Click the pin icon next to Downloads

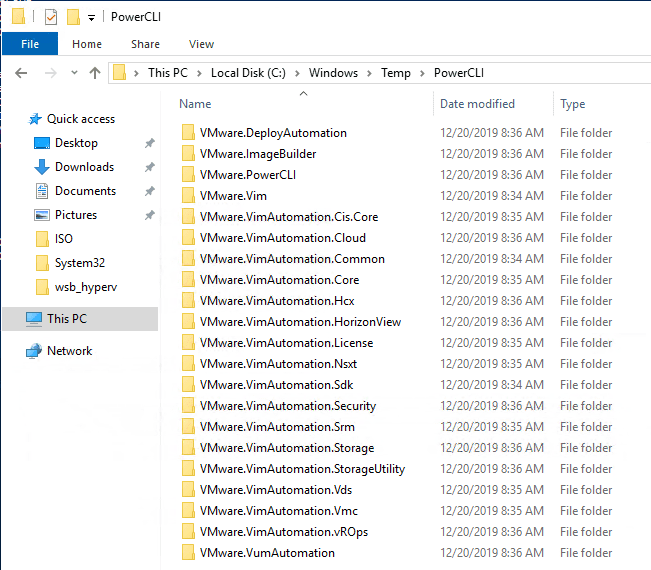coord(149,167)
